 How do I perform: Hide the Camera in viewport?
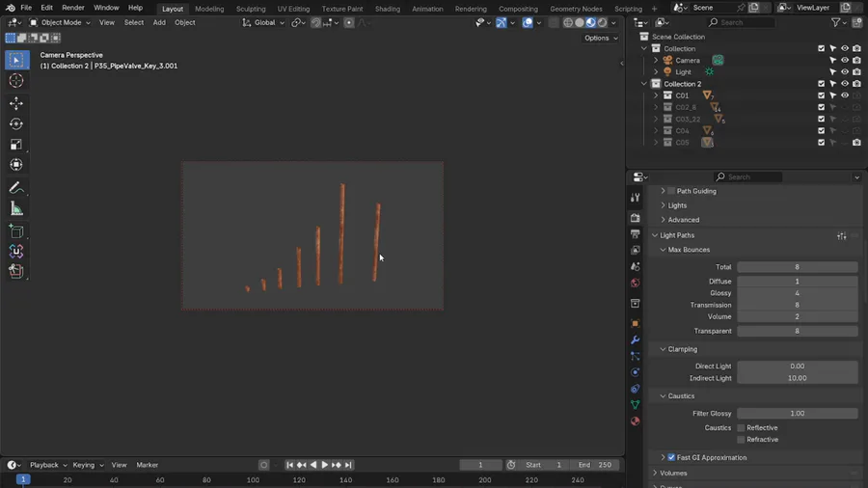click(x=845, y=61)
